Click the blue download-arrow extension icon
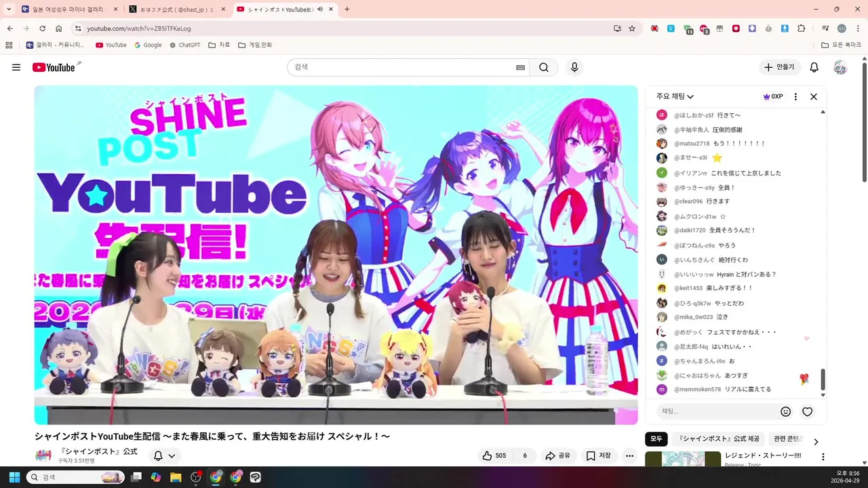Screen dimensions: 868x488 (x=785, y=28)
